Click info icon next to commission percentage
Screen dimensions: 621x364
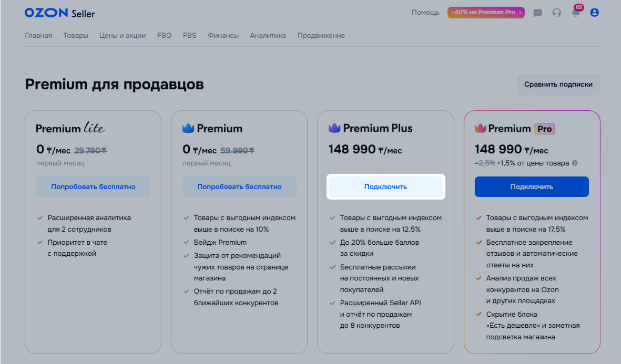575,163
